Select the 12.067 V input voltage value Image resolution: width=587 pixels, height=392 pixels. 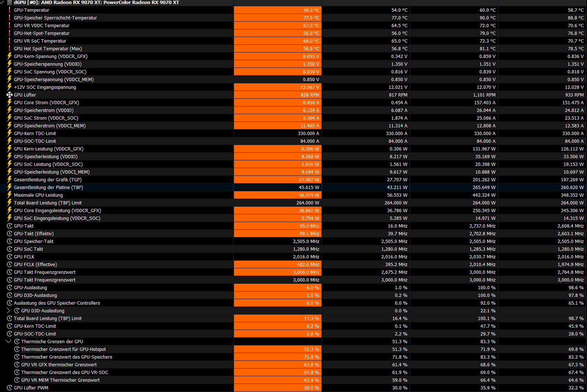pos(310,87)
